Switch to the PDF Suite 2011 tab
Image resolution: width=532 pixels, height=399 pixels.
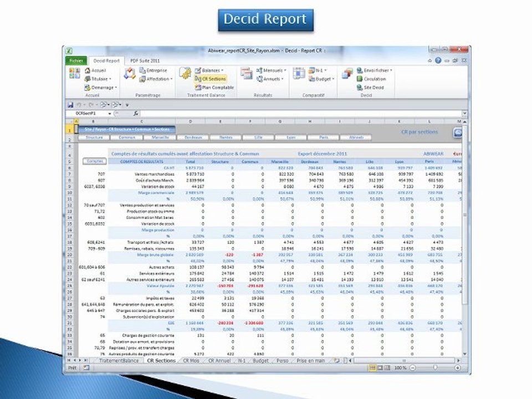coord(145,61)
